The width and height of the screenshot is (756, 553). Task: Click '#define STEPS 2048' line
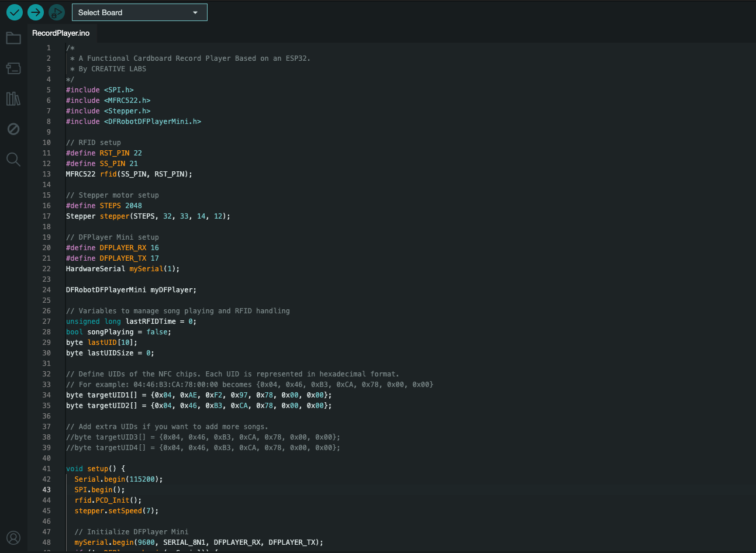click(x=104, y=206)
